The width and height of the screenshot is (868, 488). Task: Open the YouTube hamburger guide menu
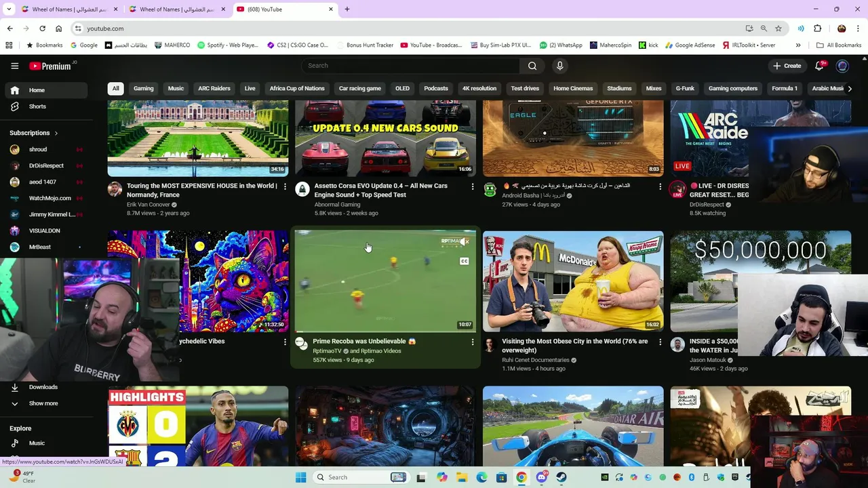14,66
